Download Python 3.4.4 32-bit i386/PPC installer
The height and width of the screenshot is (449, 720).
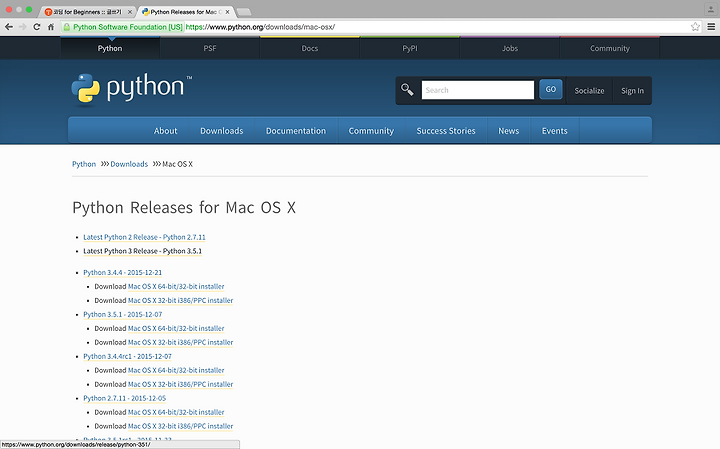pos(180,300)
